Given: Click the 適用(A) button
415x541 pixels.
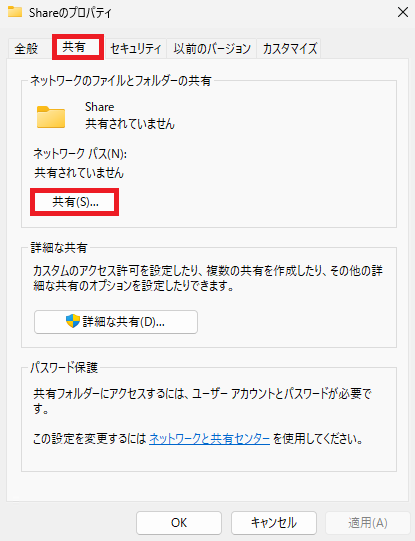Looking at the screenshot, I should click(x=368, y=523).
